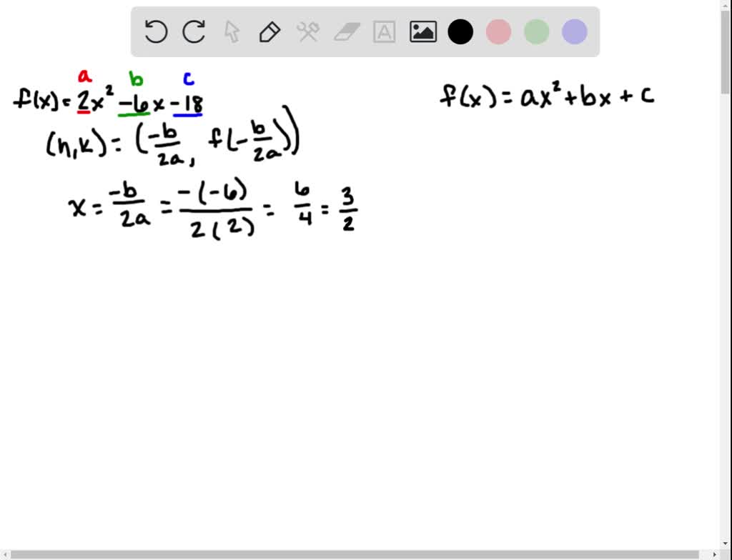Select the purple ink color
The width and height of the screenshot is (732, 560).
(x=574, y=32)
